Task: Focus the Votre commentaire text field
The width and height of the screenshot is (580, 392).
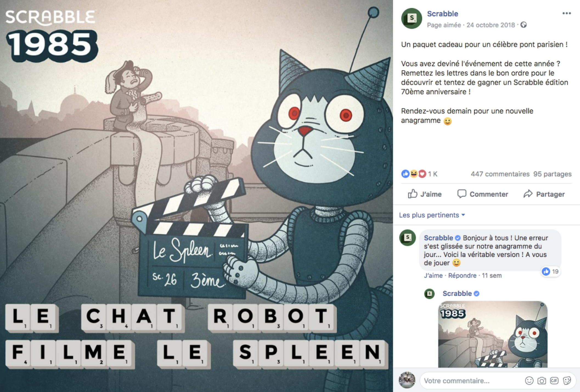Action: click(472, 380)
